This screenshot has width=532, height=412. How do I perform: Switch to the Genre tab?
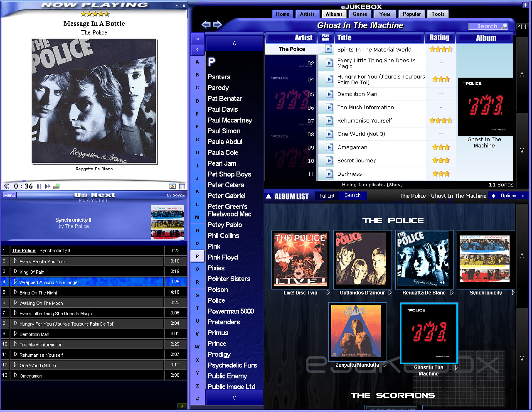coord(360,14)
